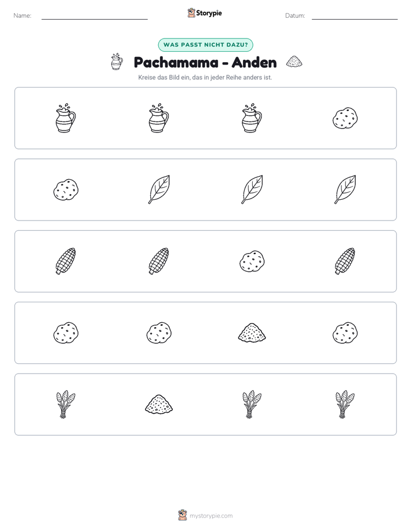Click the Pachamama - Anden heading
Screen dimensions: 411x532
(205, 62)
